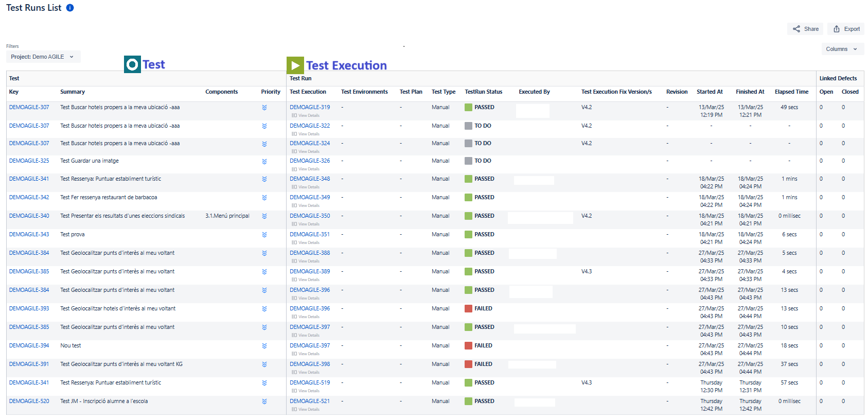Open test key DEMOAGILE-325 link

tap(29, 161)
